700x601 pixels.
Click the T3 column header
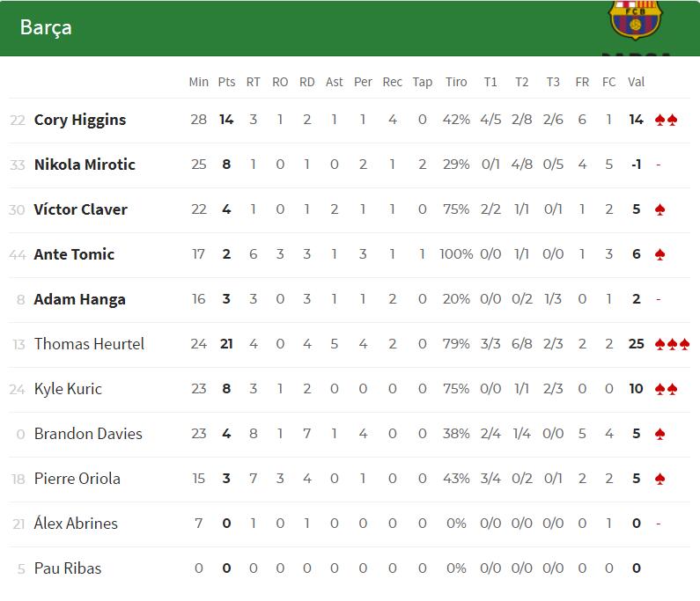[553, 82]
